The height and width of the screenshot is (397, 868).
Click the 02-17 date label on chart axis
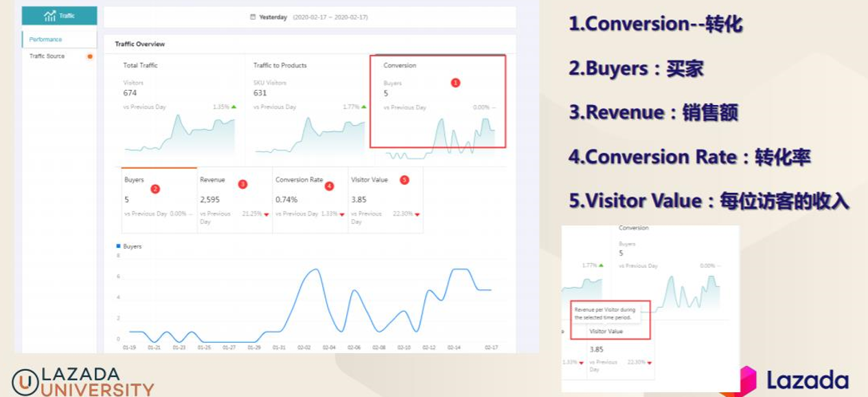click(491, 348)
